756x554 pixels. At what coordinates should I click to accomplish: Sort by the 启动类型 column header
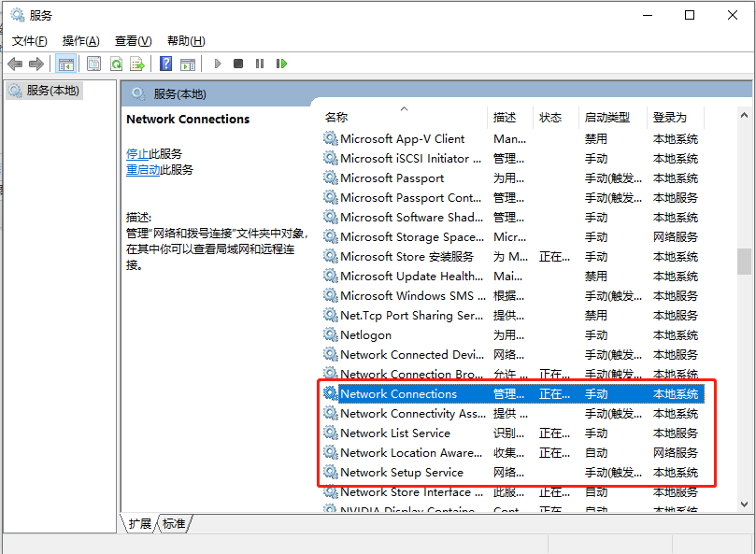[612, 117]
